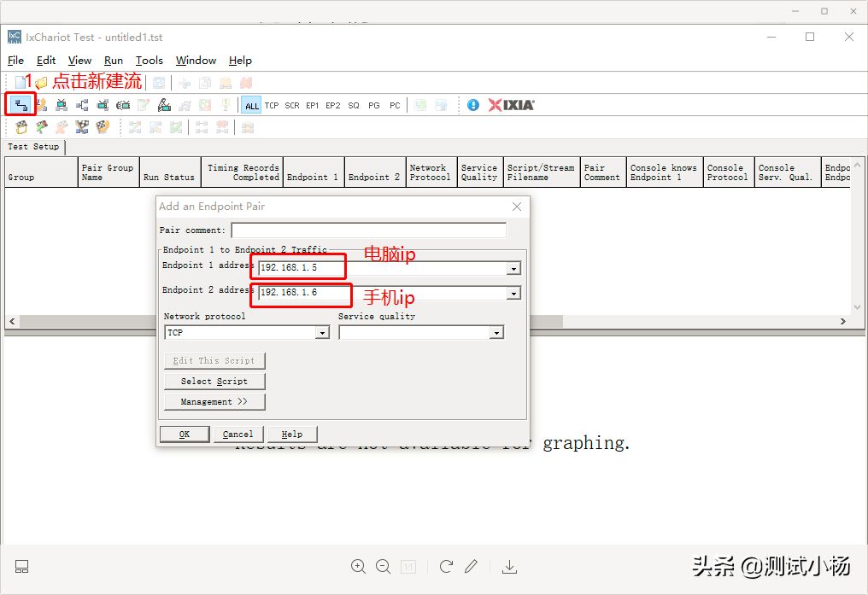Click the IXIA logo in toolbar
Screen dimensions: 868x595
tap(511, 104)
